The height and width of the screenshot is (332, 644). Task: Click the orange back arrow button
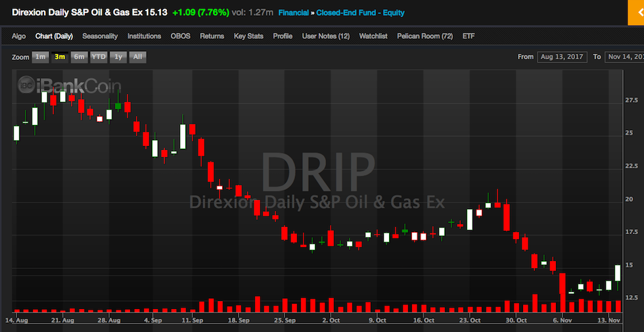[x=636, y=12]
